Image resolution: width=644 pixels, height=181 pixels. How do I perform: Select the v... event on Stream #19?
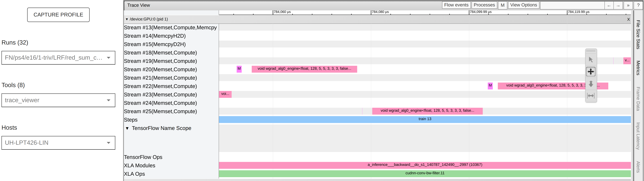click(627, 61)
